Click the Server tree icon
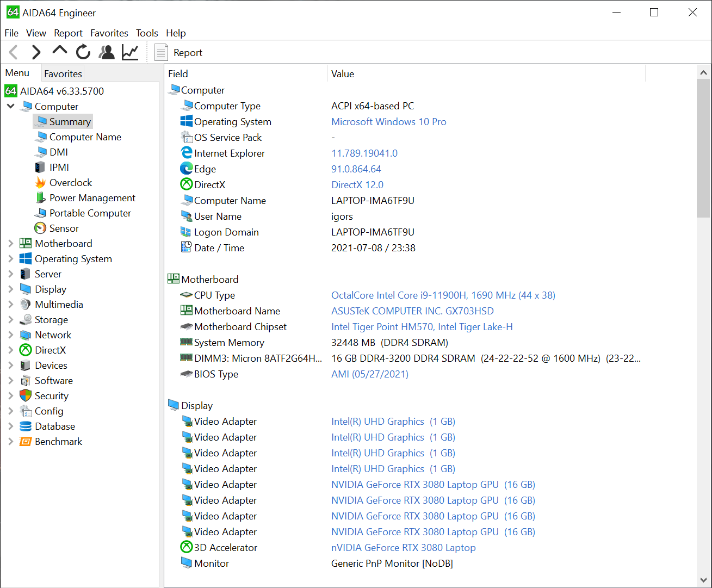The height and width of the screenshot is (588, 712). tap(26, 274)
